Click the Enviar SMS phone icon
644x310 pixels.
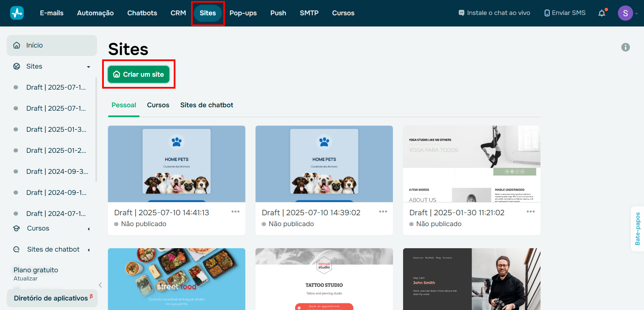coord(547,13)
